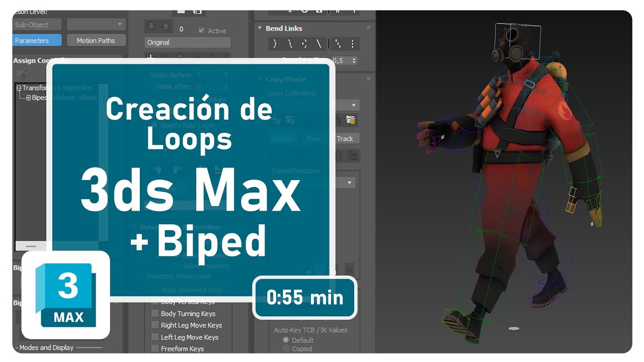This screenshot has width=644, height=362.
Task: Click the delete all copies icon
Action: click(353, 156)
